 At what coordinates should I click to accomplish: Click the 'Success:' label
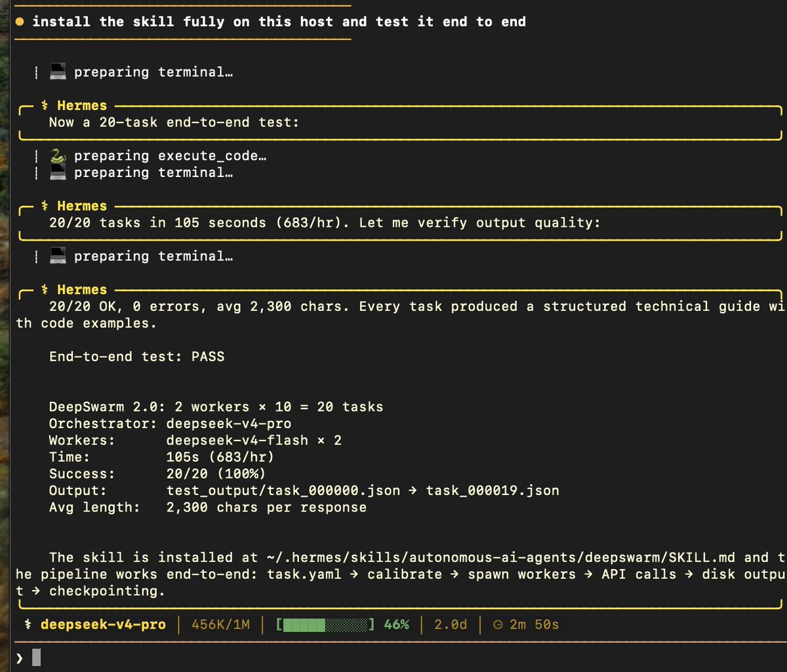(82, 474)
